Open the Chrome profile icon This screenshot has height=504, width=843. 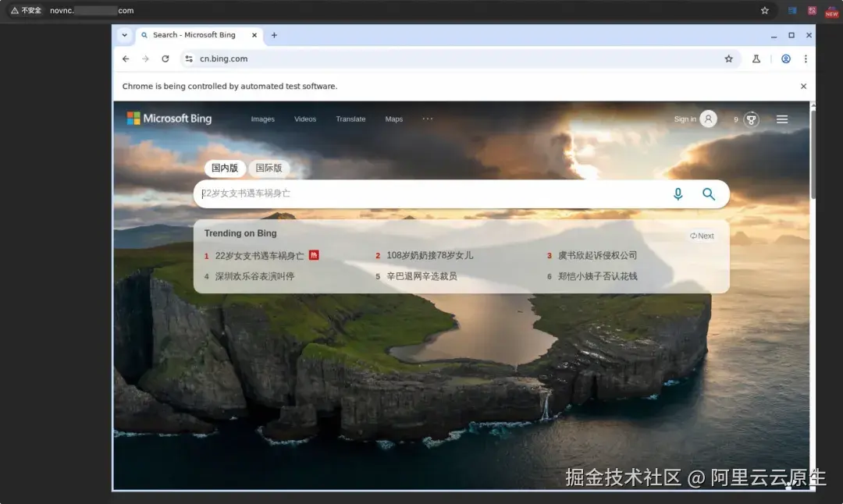(x=785, y=59)
